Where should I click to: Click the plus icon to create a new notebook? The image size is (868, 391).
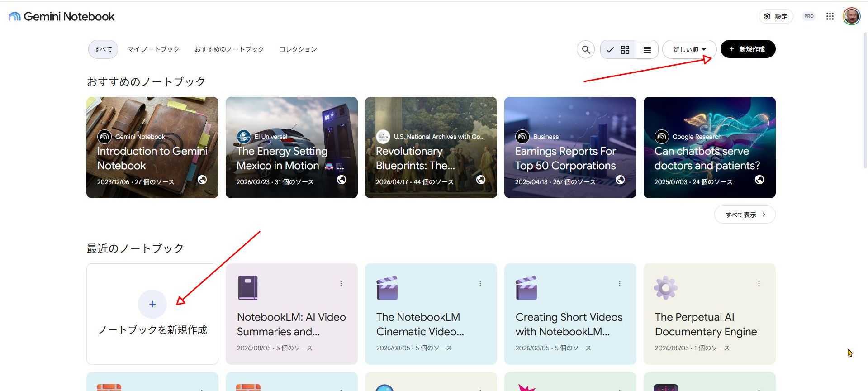click(152, 304)
